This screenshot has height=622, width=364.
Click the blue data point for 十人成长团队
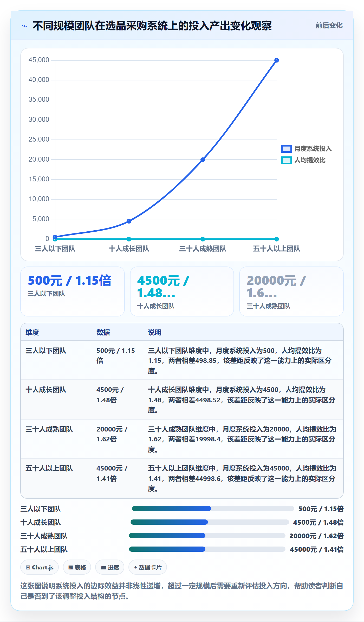pyautogui.click(x=129, y=221)
